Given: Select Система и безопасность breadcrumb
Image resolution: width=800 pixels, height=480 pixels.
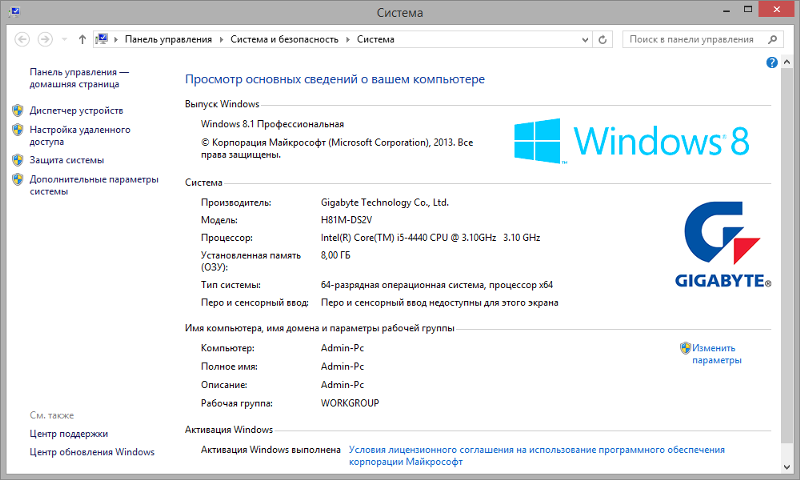Looking at the screenshot, I should point(284,40).
